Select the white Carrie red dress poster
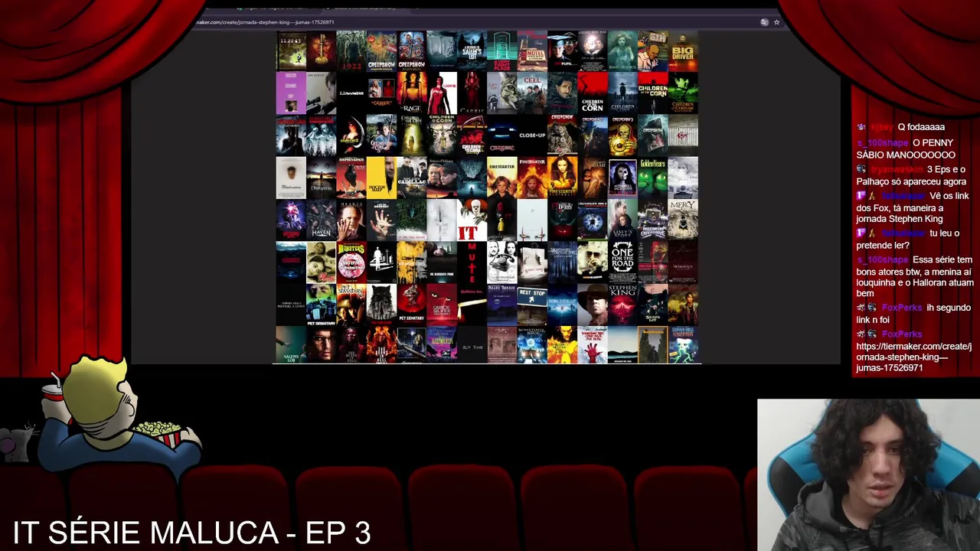The width and height of the screenshot is (980, 551). (442, 93)
